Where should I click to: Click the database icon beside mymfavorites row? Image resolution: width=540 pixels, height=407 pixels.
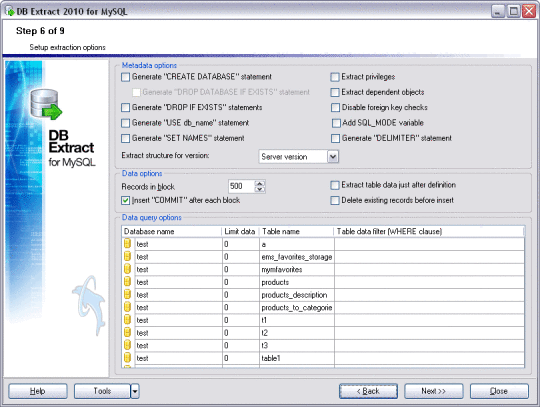127,269
